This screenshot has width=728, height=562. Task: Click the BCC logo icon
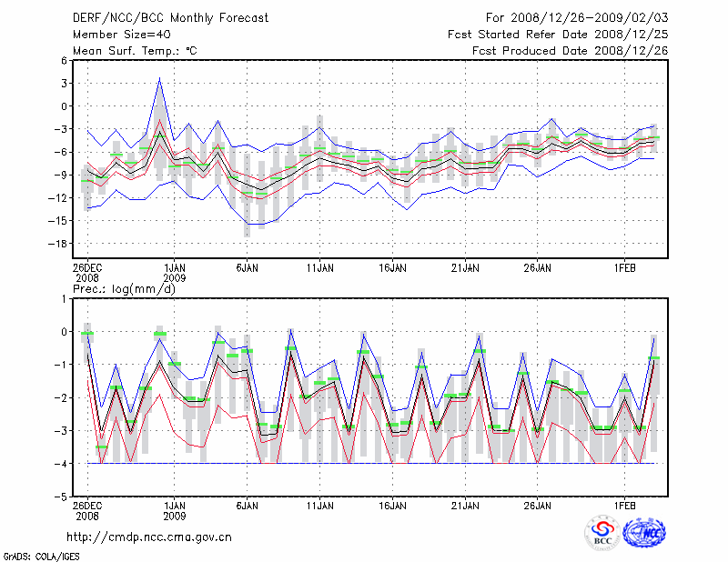[602, 534]
